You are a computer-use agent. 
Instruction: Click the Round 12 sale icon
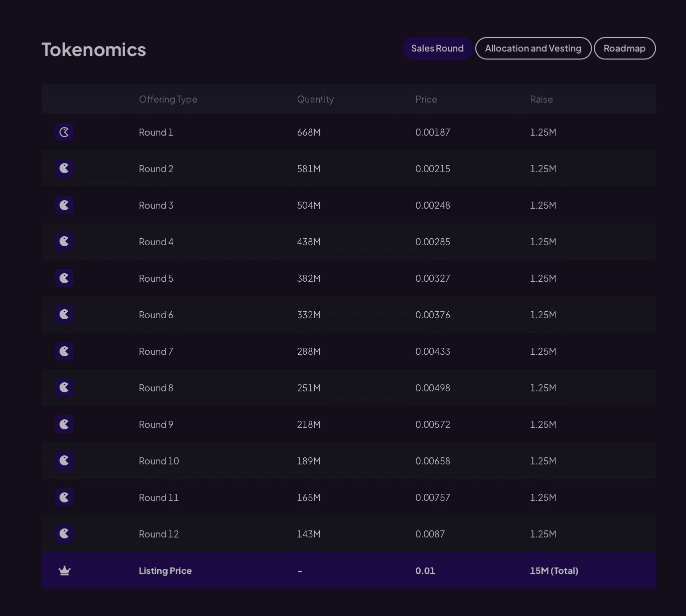64,533
